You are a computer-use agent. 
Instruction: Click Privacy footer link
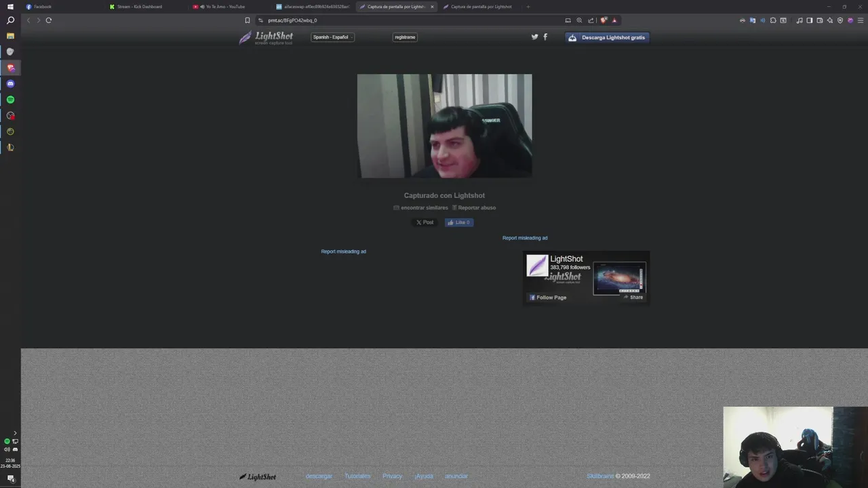tap(392, 476)
